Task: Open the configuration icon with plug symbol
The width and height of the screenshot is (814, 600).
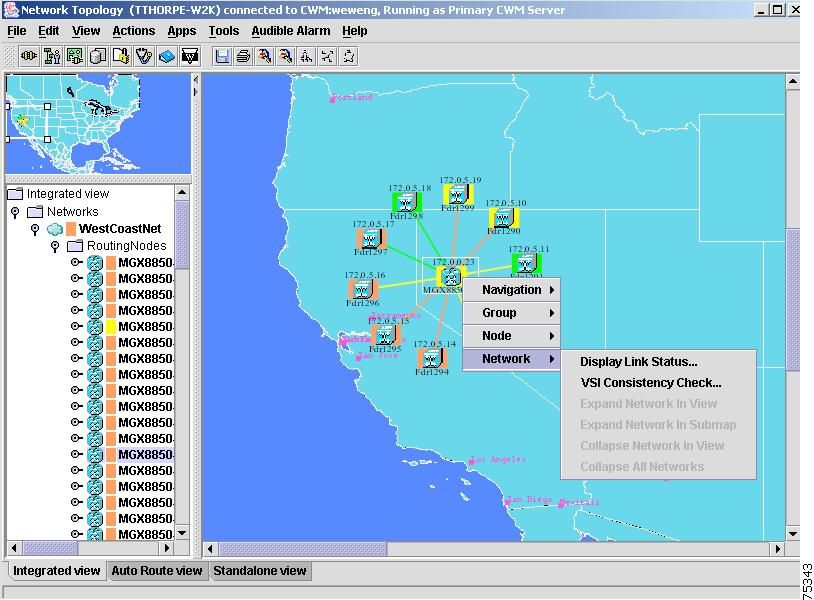Action: coord(75,56)
